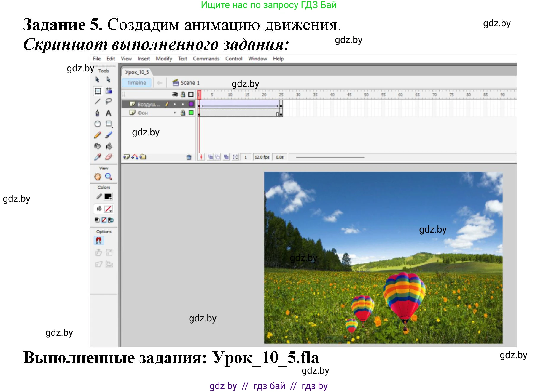Viewport: 538px width, 392px height.
Task: Switch to the Урок_10_5 document tab
Action: (137, 72)
